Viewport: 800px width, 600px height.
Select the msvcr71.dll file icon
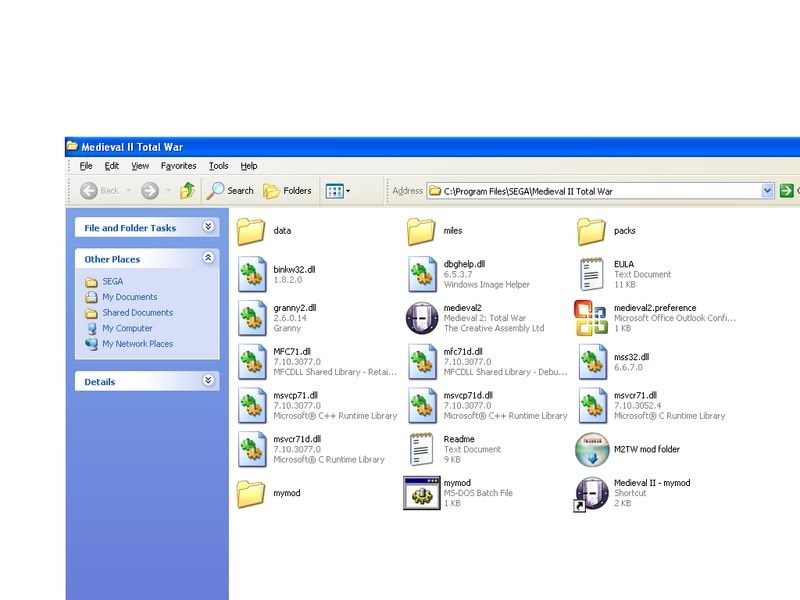tap(593, 406)
